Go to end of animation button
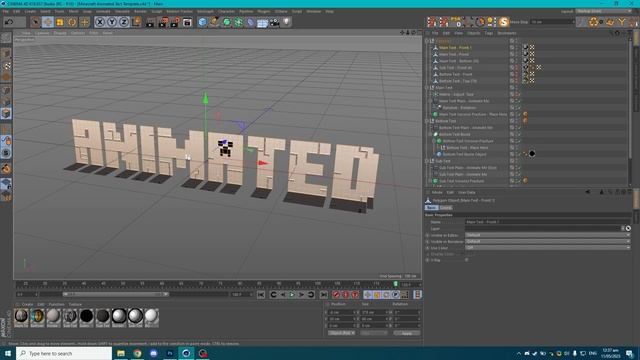The height and width of the screenshot is (360, 640). coord(324,295)
